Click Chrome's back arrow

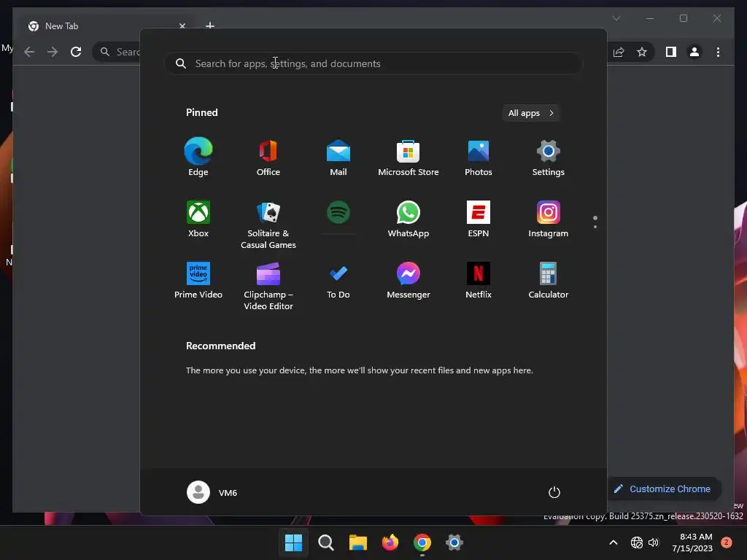29,52
